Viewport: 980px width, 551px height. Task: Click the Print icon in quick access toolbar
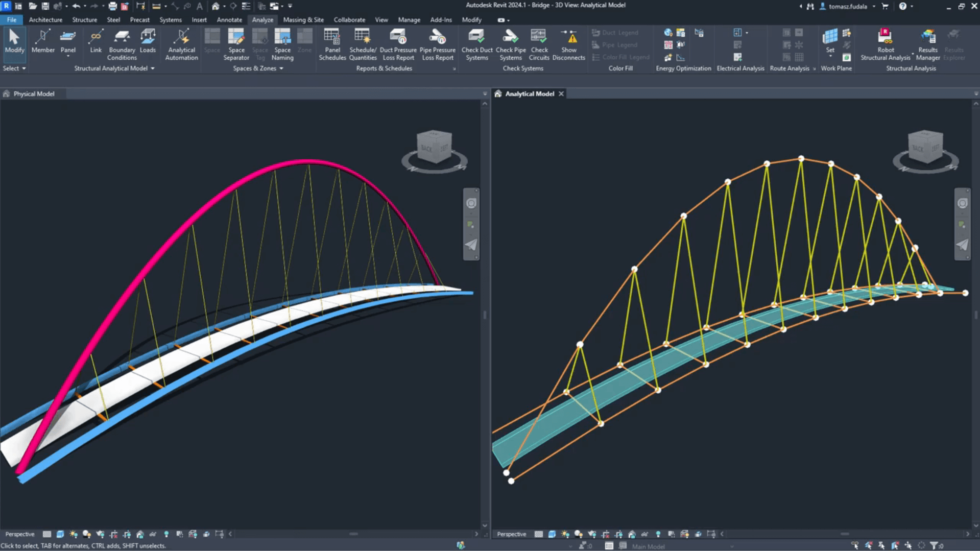coord(112,6)
